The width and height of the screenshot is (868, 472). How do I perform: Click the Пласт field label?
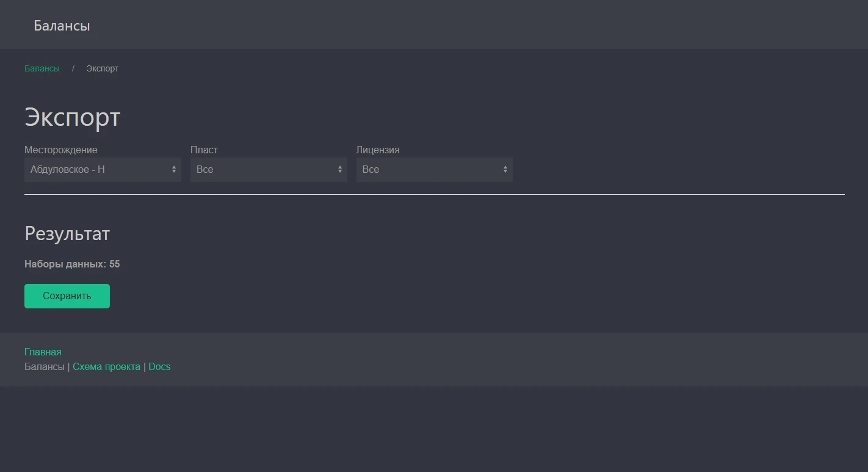[x=204, y=150]
